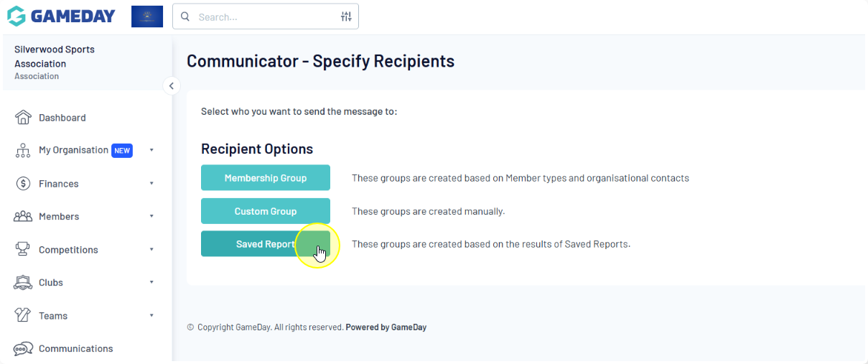Click the Members people icon
868x364 pixels.
24,217
